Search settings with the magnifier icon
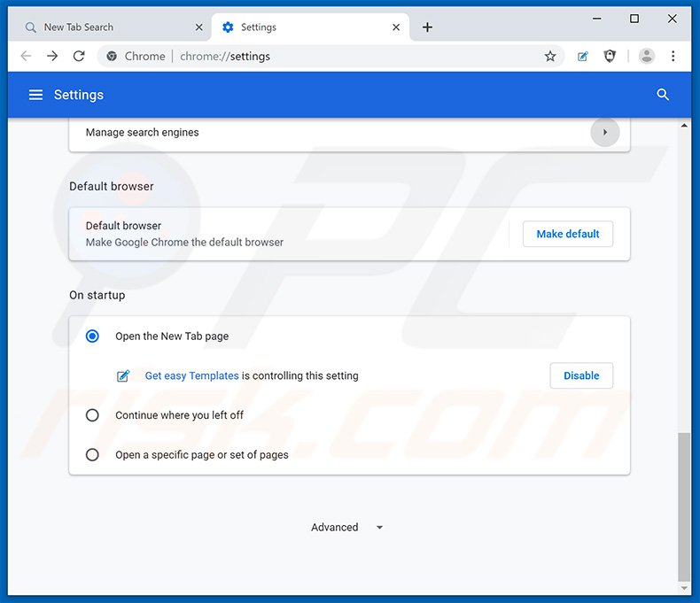Image resolution: width=700 pixels, height=603 pixels. (663, 95)
